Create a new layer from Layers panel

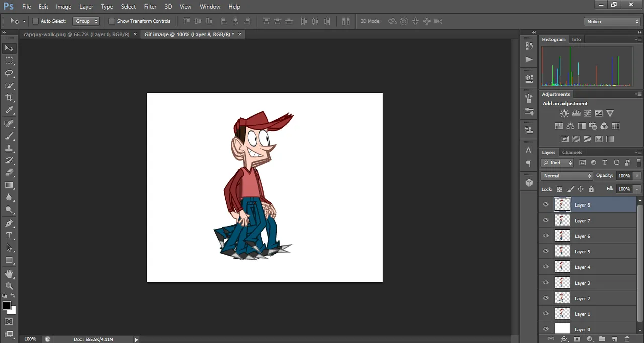(x=614, y=339)
